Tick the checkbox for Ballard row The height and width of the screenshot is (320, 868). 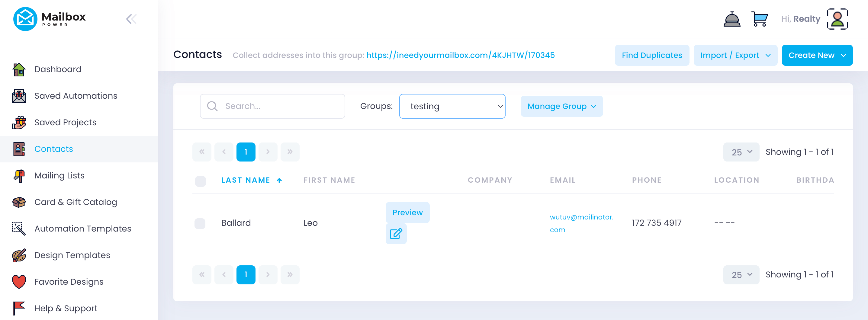point(200,223)
